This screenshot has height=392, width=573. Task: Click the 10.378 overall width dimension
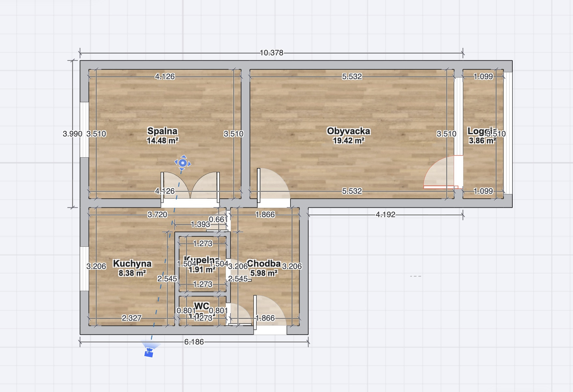(x=272, y=53)
